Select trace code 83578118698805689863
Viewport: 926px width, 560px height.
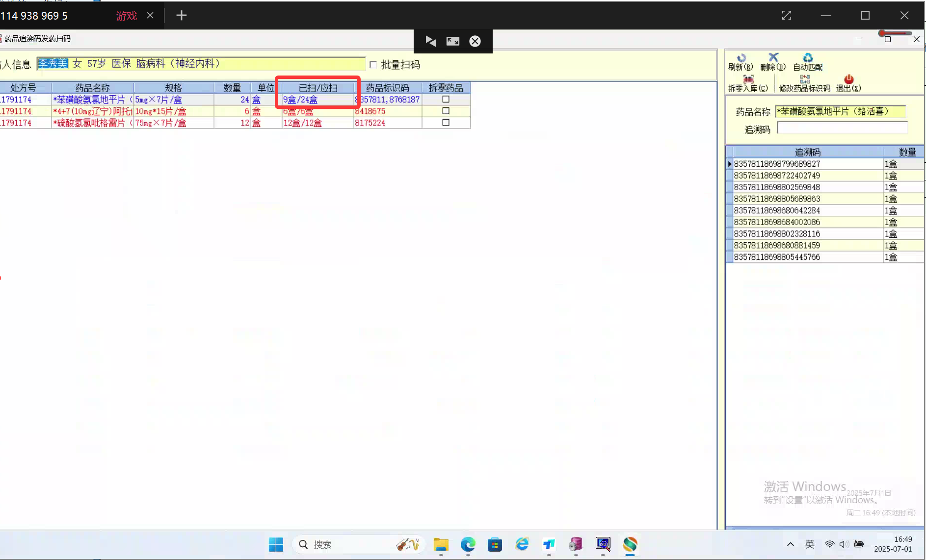[x=808, y=199]
